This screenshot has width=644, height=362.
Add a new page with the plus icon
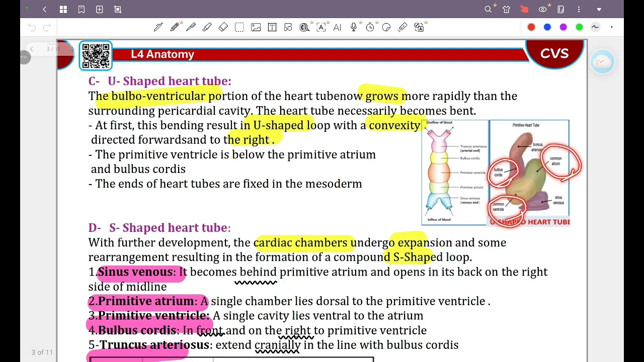100,9
